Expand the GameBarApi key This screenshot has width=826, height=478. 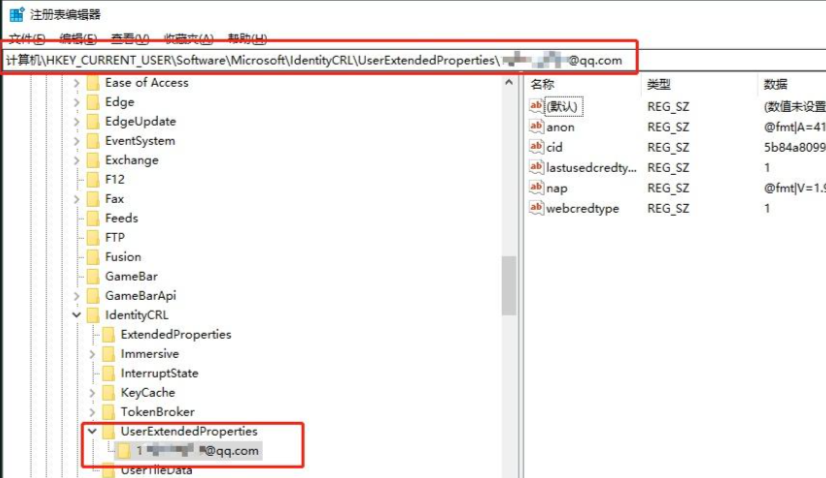click(x=76, y=296)
